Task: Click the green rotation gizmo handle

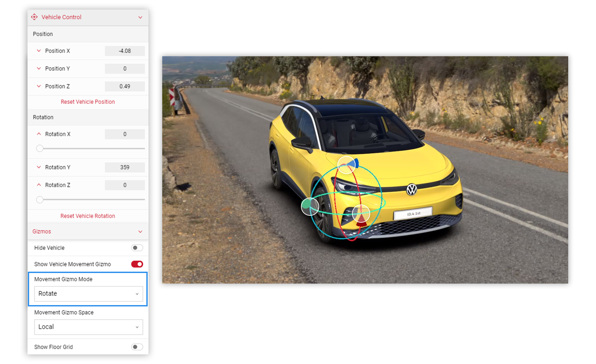Action: pos(310,206)
